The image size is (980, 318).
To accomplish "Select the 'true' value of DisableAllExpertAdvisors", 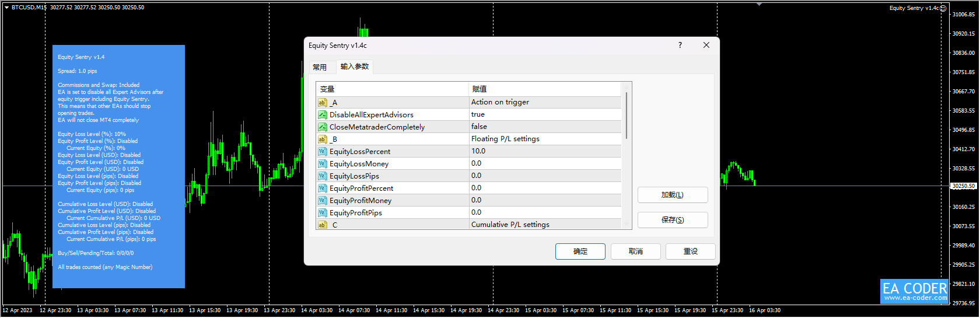I will click(545, 114).
